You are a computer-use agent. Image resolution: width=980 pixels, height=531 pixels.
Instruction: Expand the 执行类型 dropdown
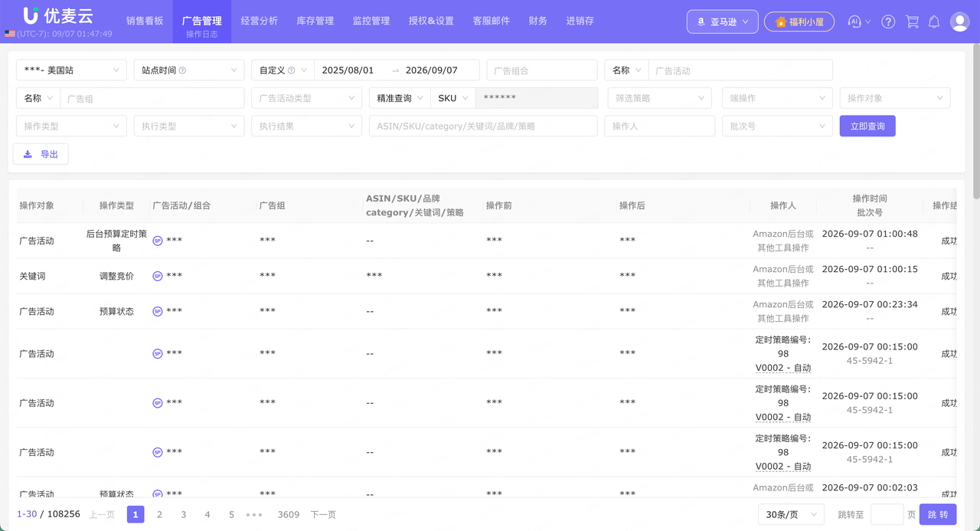(x=189, y=126)
